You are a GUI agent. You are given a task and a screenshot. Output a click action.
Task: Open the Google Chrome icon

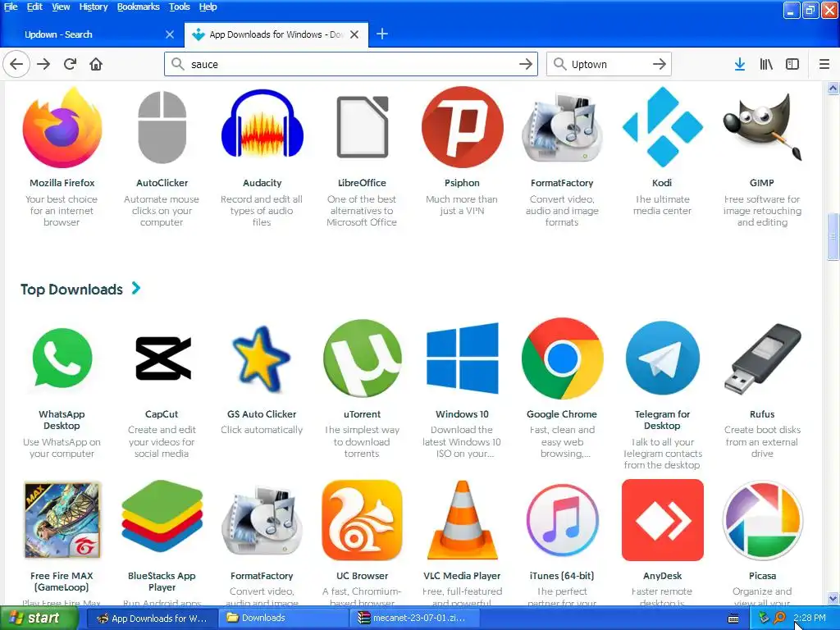coord(562,358)
